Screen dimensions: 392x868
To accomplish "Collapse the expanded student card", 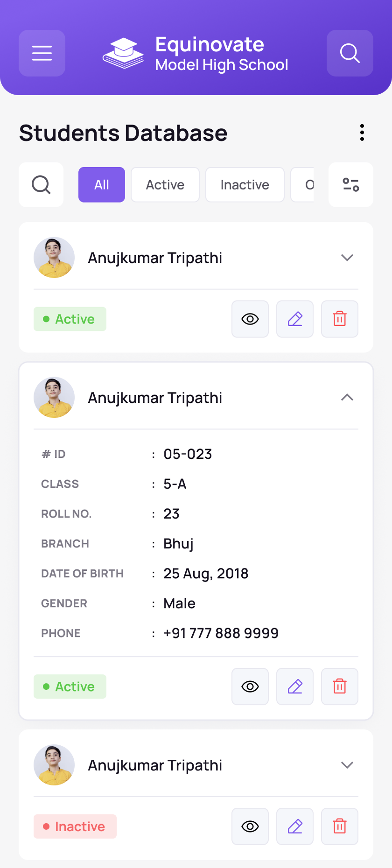I will tap(347, 398).
